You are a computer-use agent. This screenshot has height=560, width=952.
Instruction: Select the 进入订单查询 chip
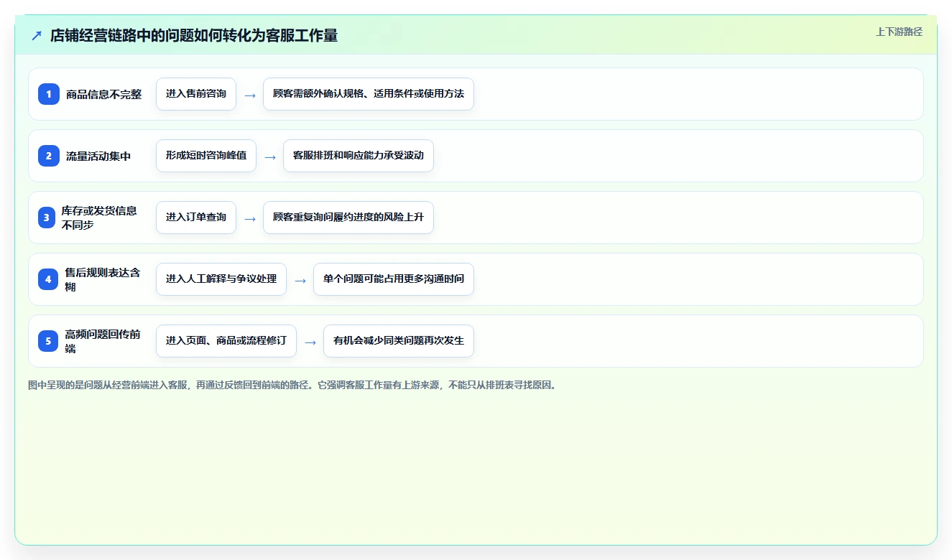(x=196, y=218)
